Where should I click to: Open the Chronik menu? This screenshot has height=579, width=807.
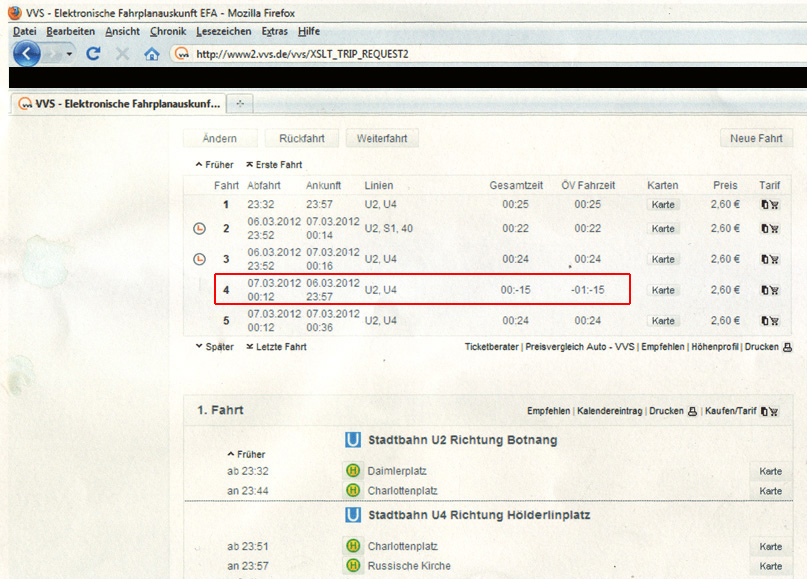click(168, 31)
